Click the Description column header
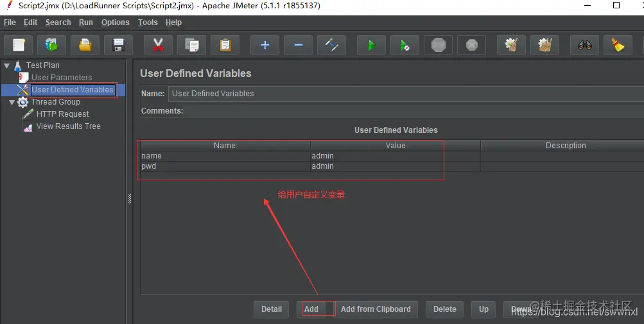The height and width of the screenshot is (324, 644). click(562, 146)
